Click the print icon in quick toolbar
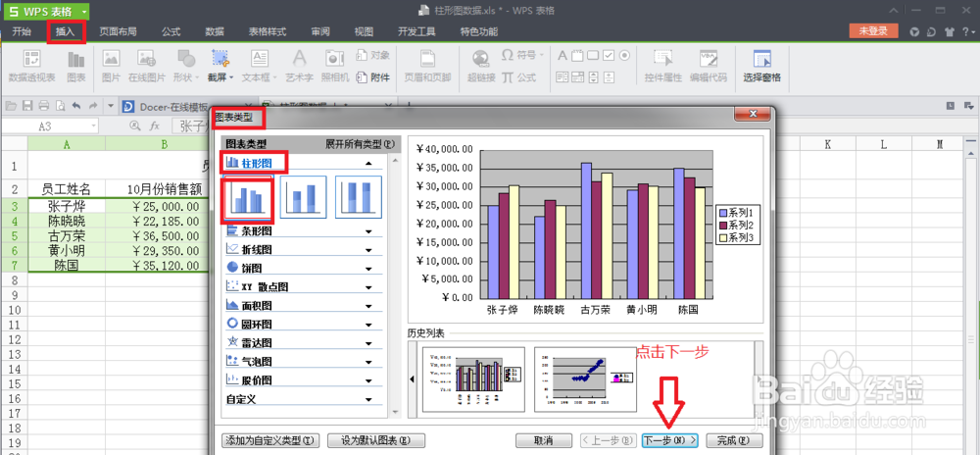This screenshot has height=455, width=980. (x=44, y=106)
